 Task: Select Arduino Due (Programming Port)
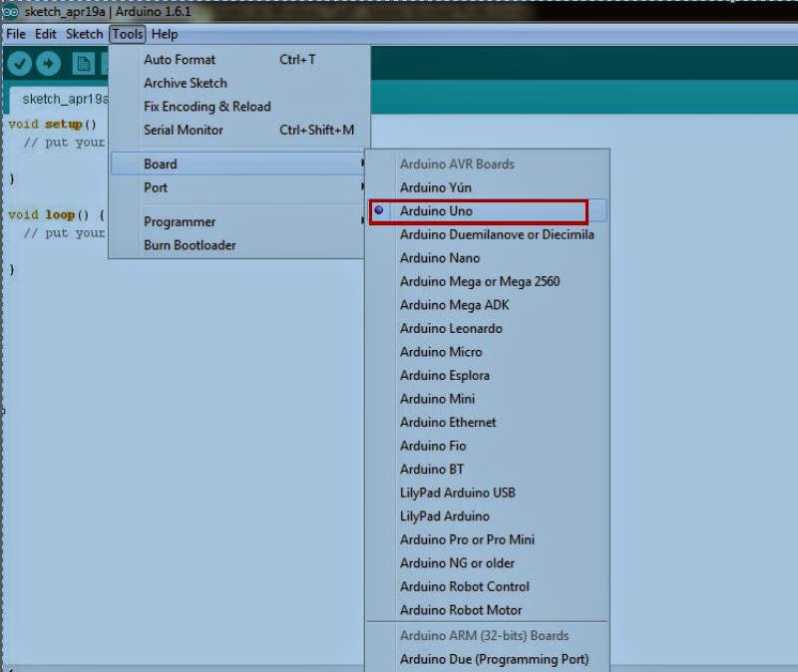click(x=488, y=659)
